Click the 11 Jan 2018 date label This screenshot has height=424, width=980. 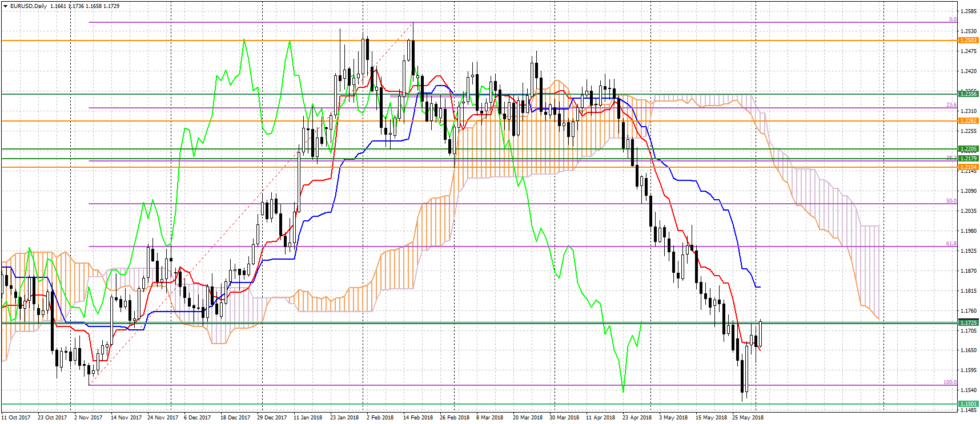pos(308,418)
